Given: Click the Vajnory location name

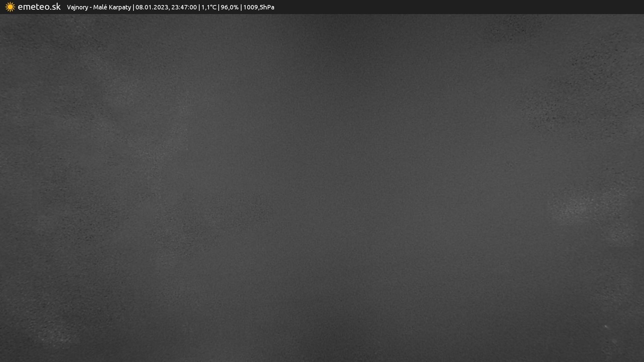Looking at the screenshot, I should 77,7.
